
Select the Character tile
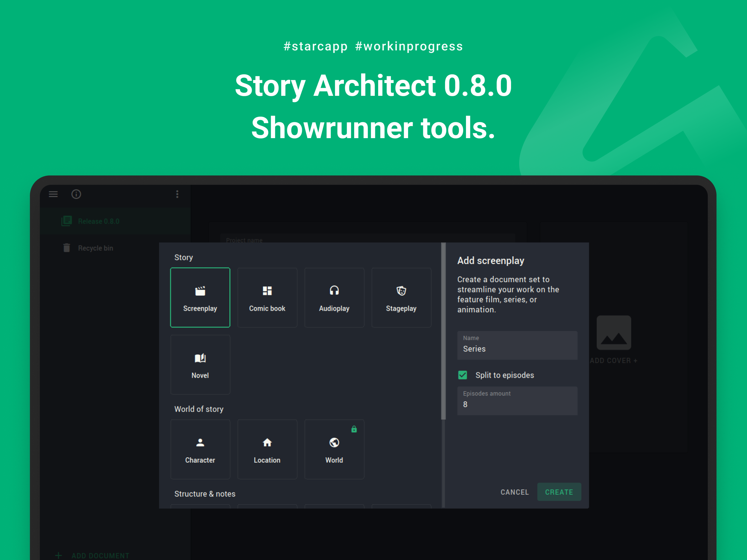point(200,449)
